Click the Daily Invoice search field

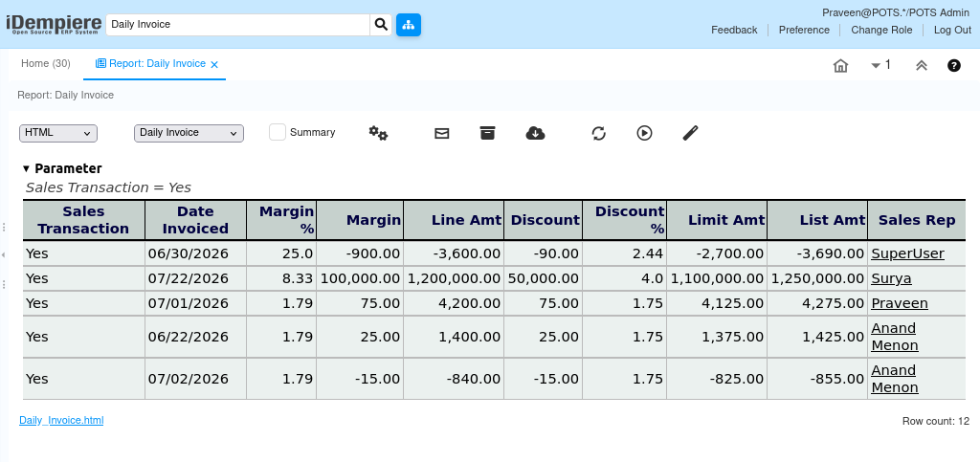(x=237, y=25)
